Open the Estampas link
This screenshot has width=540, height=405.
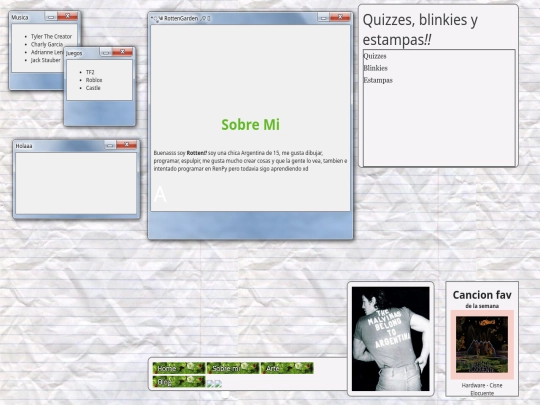[378, 80]
